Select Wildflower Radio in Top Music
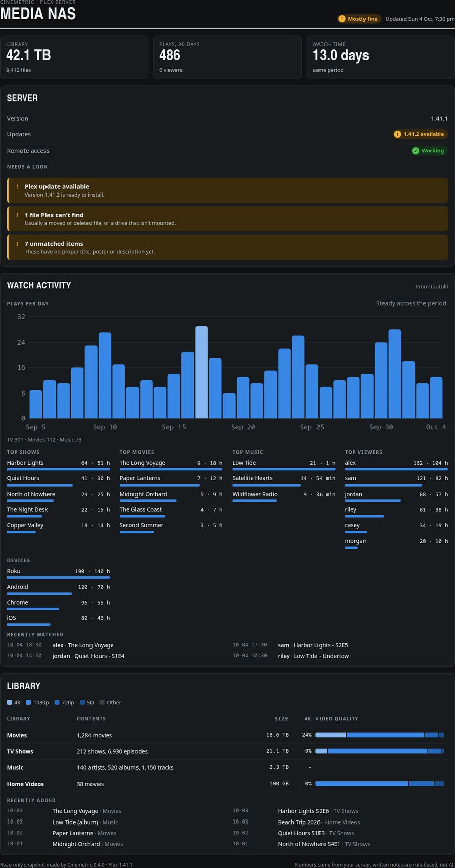Screen dimensions: 455x868 pos(255,494)
